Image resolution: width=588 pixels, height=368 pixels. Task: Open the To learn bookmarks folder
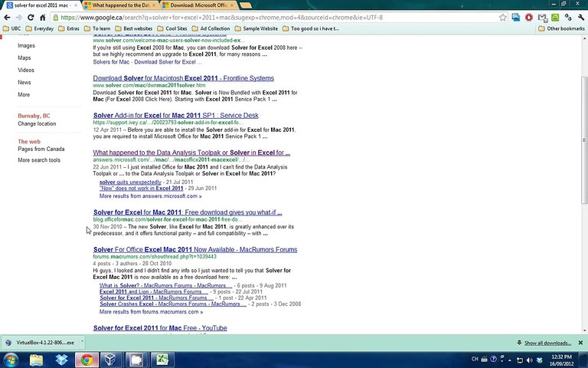(97, 28)
